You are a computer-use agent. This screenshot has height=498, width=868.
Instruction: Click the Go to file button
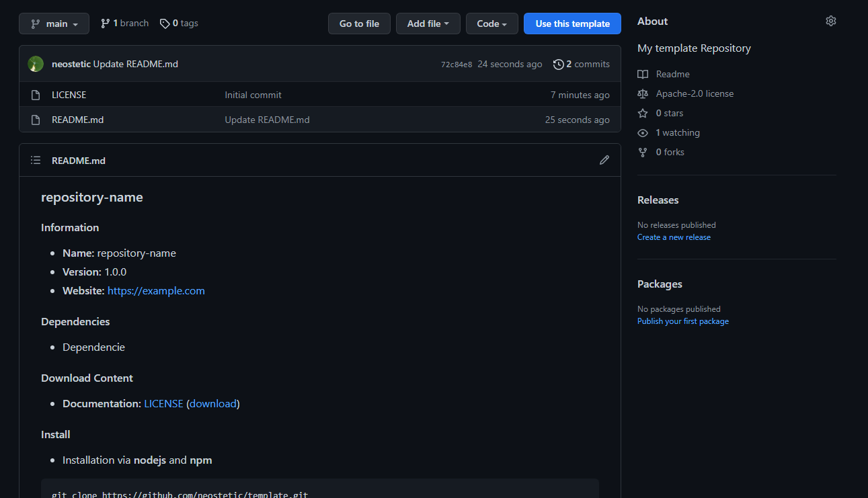(359, 23)
